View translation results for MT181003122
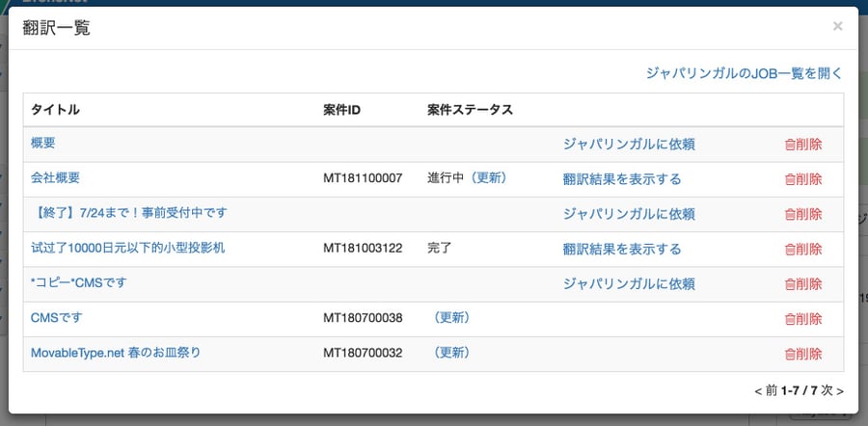The image size is (868, 426). (622, 249)
